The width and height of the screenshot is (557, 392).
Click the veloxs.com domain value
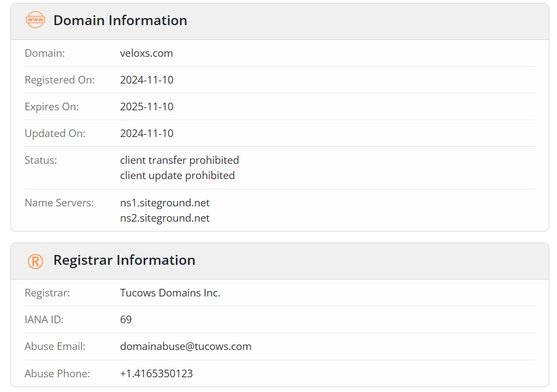pyautogui.click(x=146, y=54)
